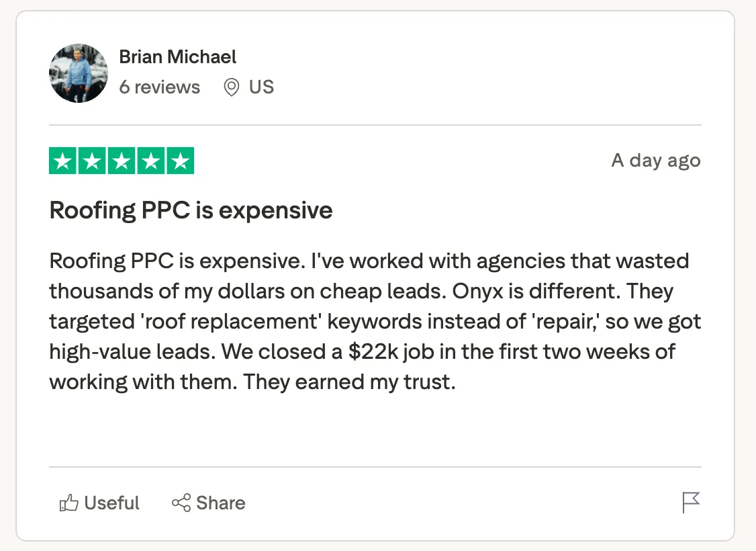This screenshot has height=551, width=756.
Task: Click the location pin icon
Action: [232, 87]
